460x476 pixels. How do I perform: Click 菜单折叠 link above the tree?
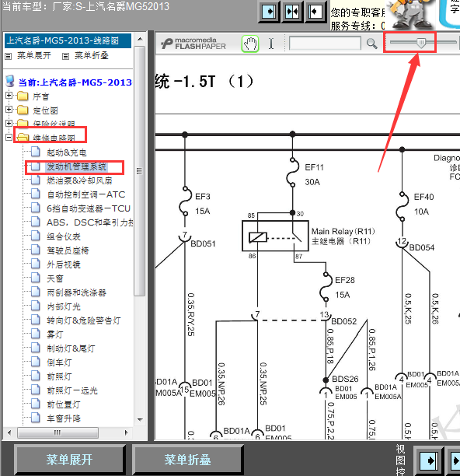[91, 56]
